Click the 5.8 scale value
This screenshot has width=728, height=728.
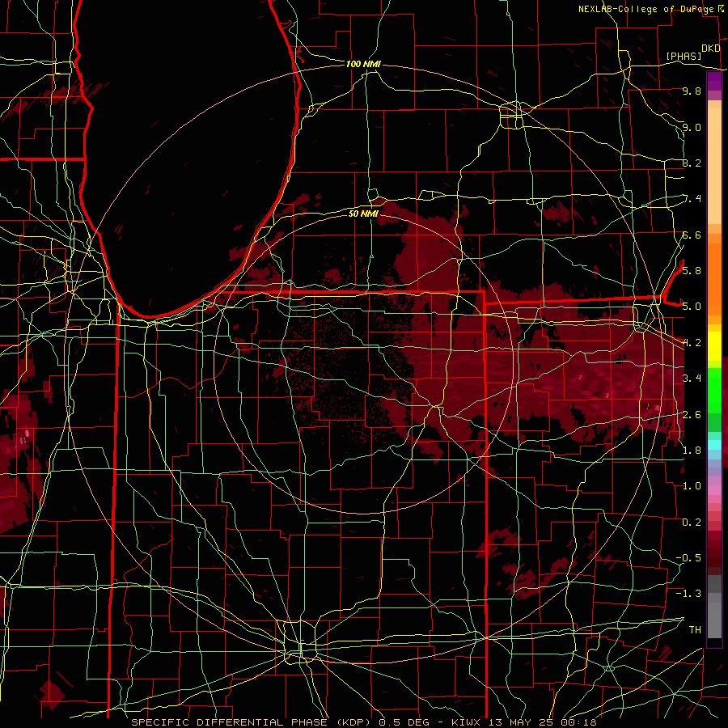point(692,271)
